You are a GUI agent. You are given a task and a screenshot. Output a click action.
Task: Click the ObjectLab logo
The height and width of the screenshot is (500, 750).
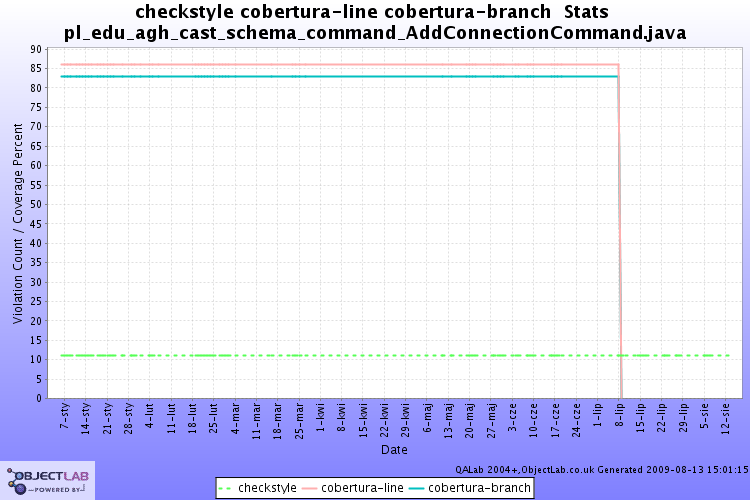47,480
